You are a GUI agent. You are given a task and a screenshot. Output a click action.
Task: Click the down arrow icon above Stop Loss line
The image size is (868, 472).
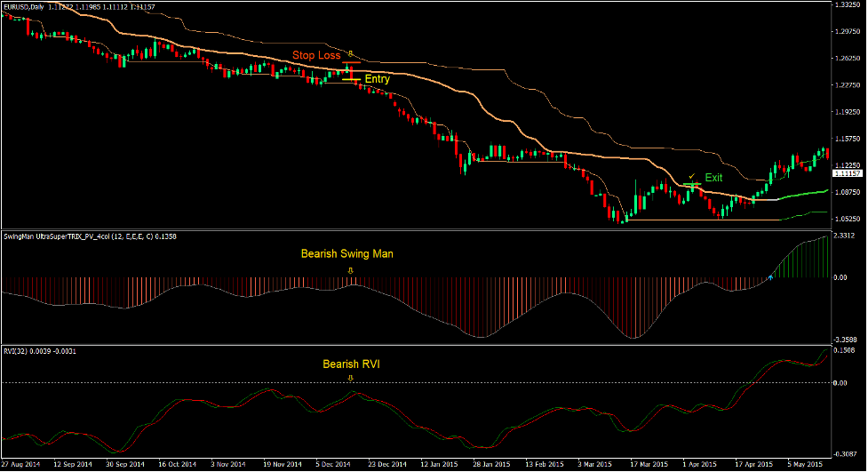click(350, 53)
